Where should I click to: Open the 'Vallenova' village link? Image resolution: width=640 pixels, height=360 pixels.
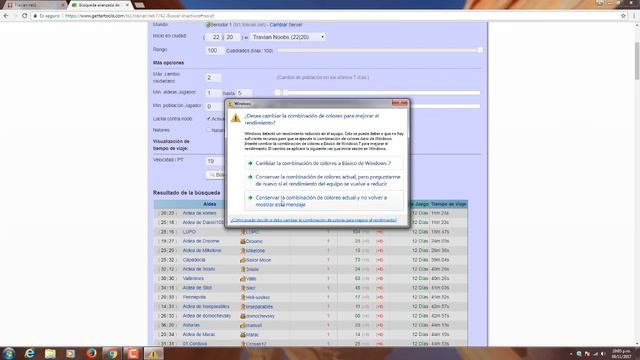(x=193, y=278)
